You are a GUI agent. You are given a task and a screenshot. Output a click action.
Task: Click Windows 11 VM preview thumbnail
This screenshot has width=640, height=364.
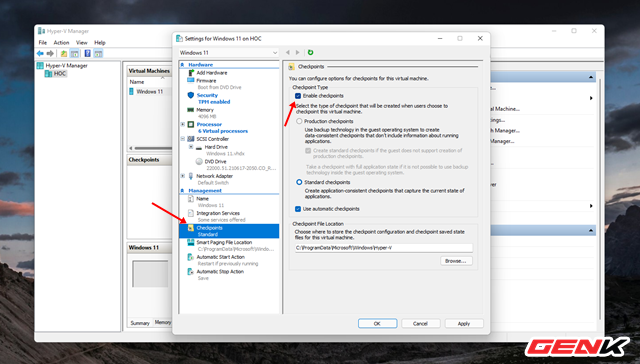[x=150, y=274]
